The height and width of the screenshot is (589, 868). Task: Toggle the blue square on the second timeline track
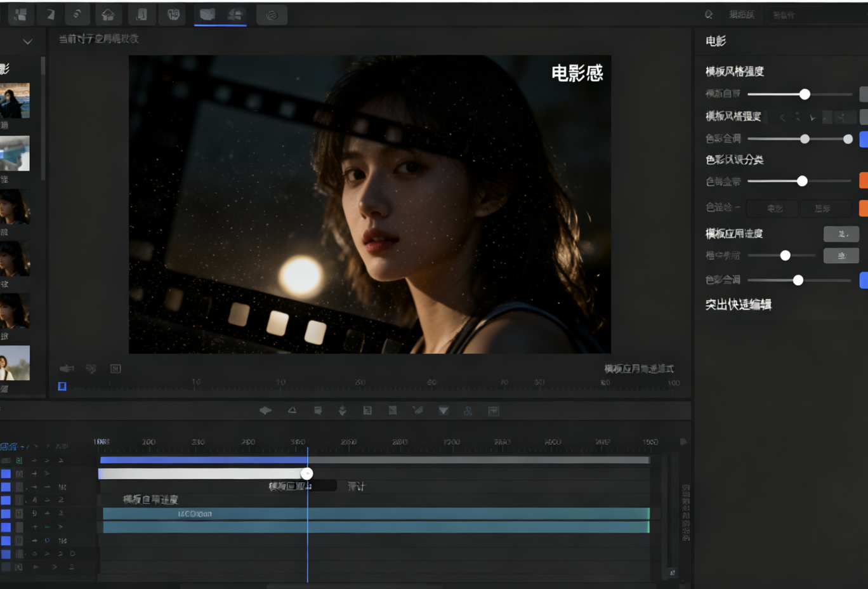pyautogui.click(x=6, y=473)
